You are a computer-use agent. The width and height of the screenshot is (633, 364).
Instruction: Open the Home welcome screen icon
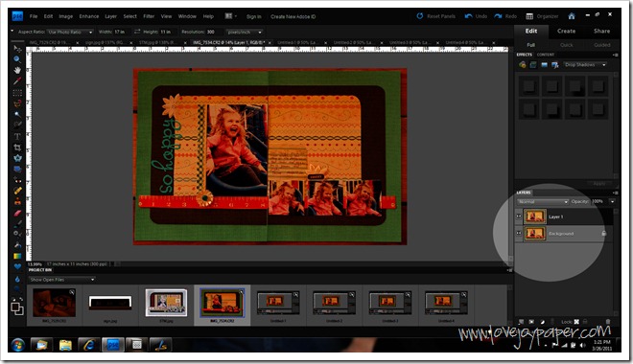coord(572,16)
